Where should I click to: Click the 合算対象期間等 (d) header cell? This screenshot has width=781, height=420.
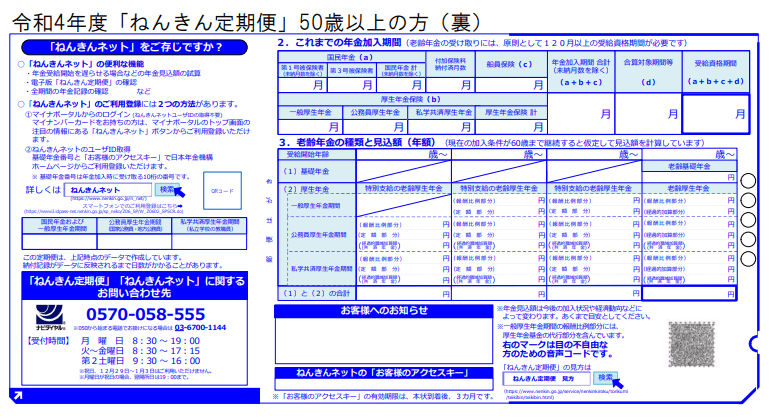pos(648,70)
